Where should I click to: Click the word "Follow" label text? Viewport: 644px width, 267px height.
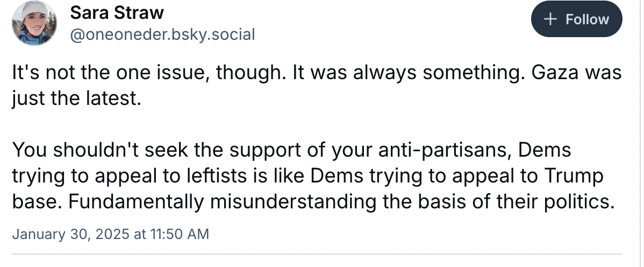587,19
